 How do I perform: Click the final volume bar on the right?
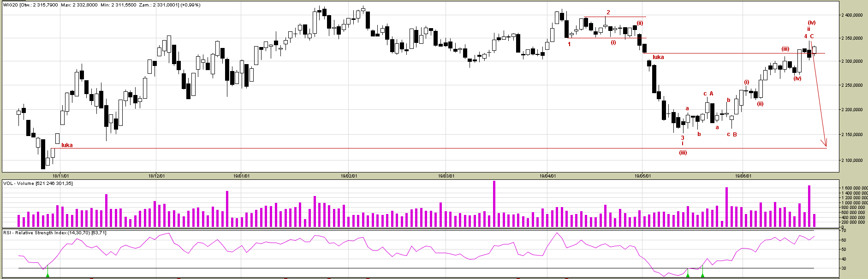point(814,220)
